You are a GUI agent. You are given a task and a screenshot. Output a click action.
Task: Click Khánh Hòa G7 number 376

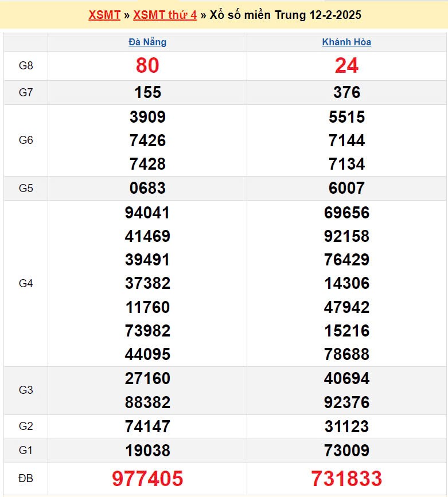tap(346, 92)
